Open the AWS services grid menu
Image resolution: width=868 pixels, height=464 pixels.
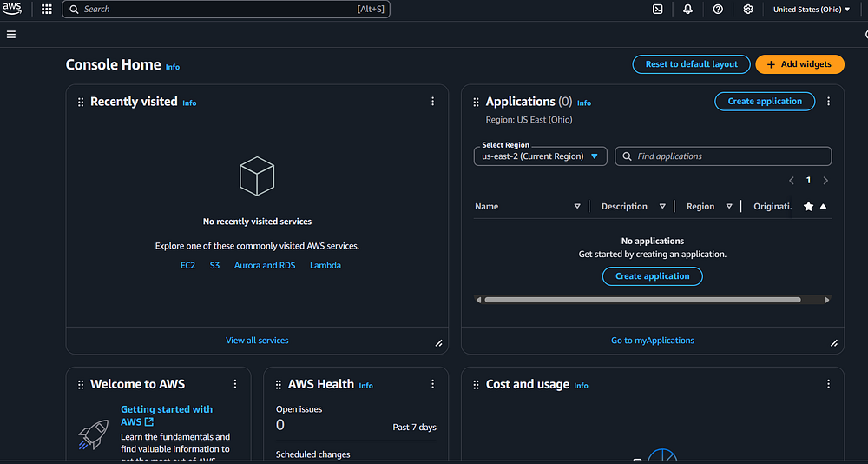coord(46,10)
